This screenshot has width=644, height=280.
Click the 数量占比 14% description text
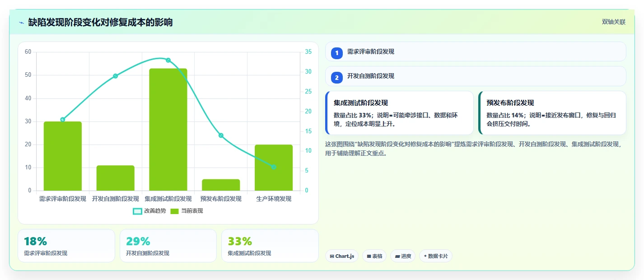(551, 119)
